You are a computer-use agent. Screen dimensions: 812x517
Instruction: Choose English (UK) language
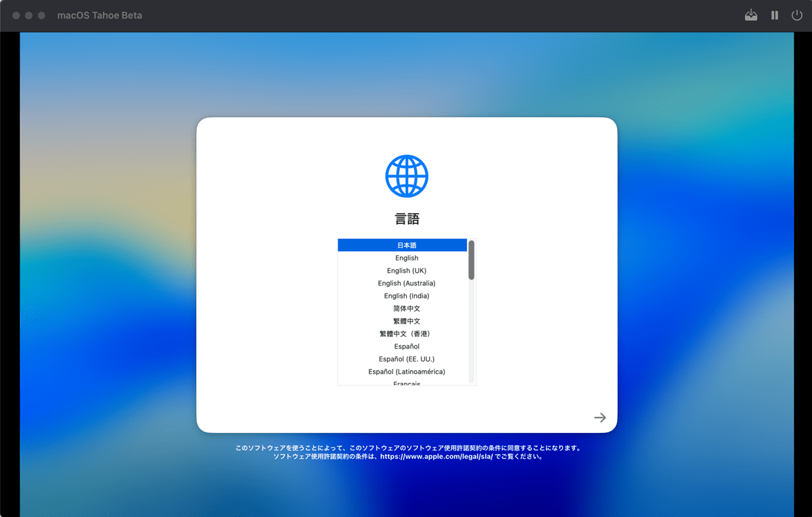pyautogui.click(x=403, y=271)
